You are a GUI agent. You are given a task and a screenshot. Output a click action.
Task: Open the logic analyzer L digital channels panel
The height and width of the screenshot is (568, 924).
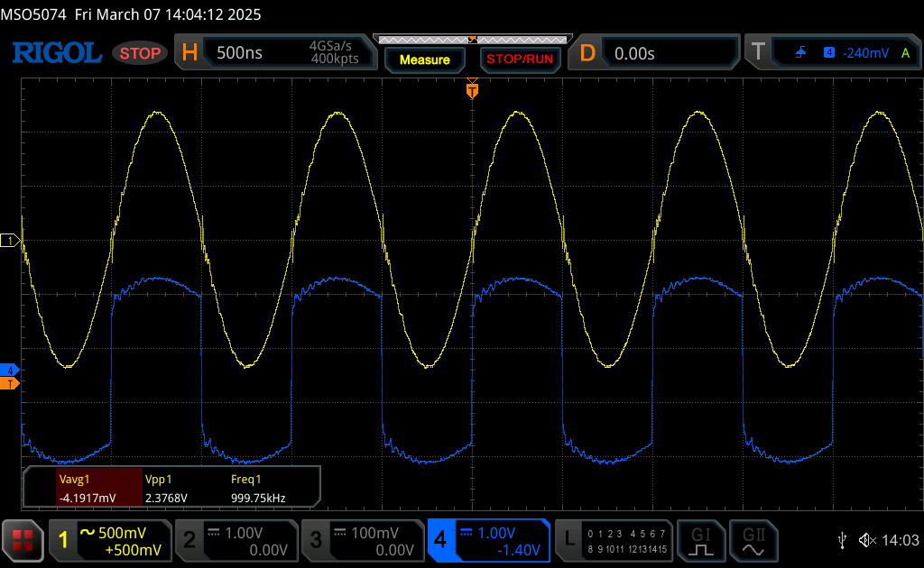point(614,540)
